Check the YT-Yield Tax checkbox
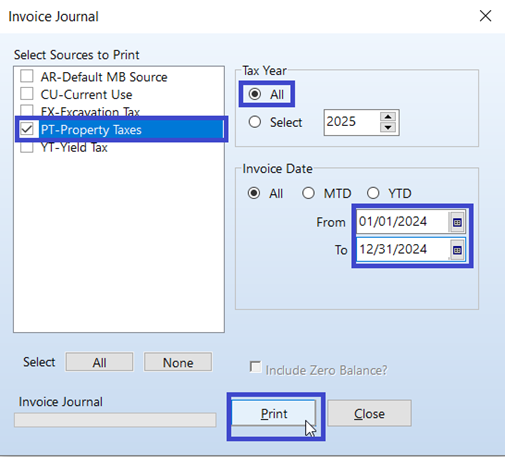This screenshot has height=457, width=505. 27,147
